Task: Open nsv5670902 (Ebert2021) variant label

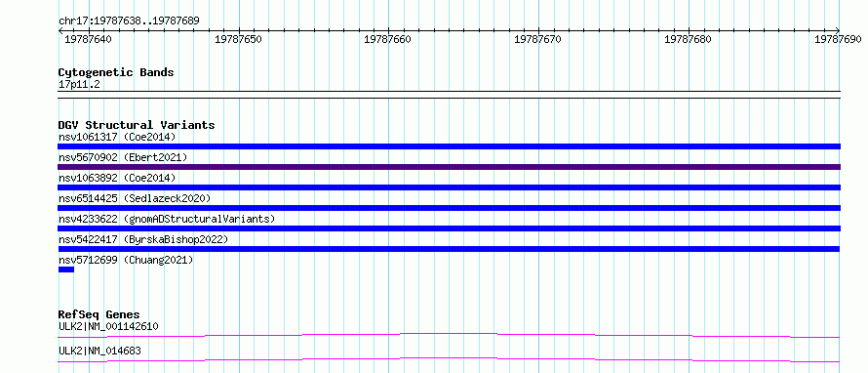Action: (x=123, y=157)
